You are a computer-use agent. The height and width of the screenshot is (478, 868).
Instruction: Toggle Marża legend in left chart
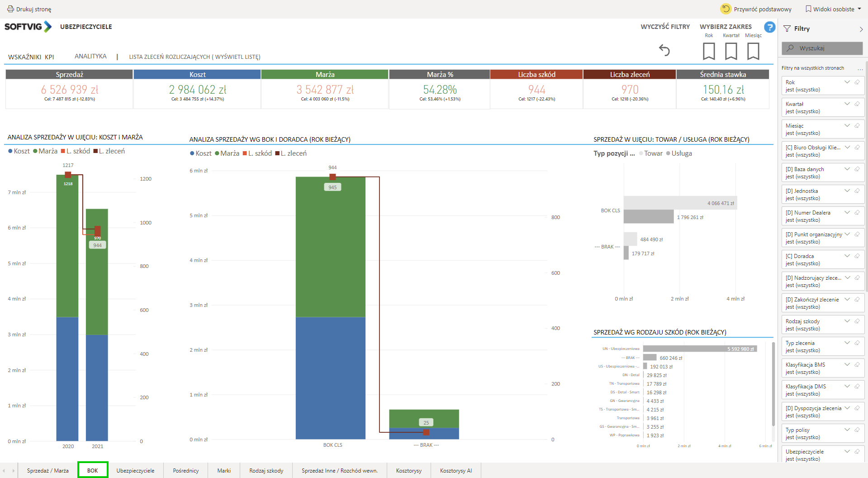(45, 151)
